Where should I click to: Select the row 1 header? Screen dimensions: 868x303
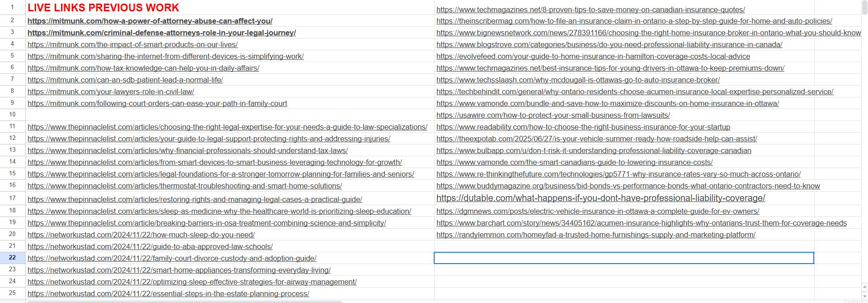point(12,7)
